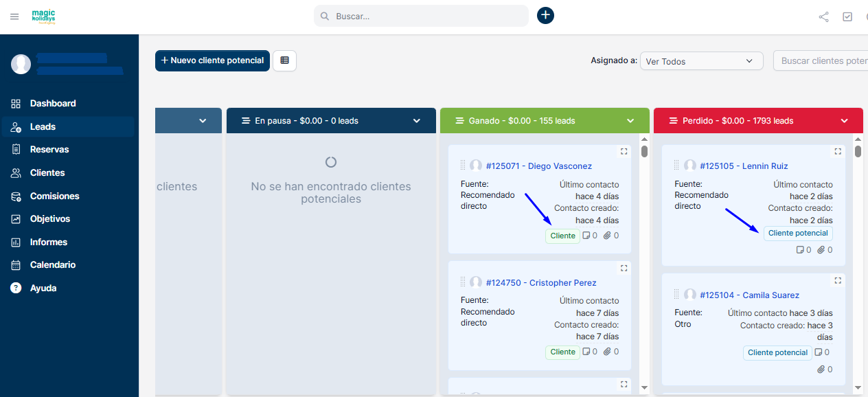Open the tasks checkmark icon in header
The width and height of the screenshot is (868, 397).
point(847,17)
